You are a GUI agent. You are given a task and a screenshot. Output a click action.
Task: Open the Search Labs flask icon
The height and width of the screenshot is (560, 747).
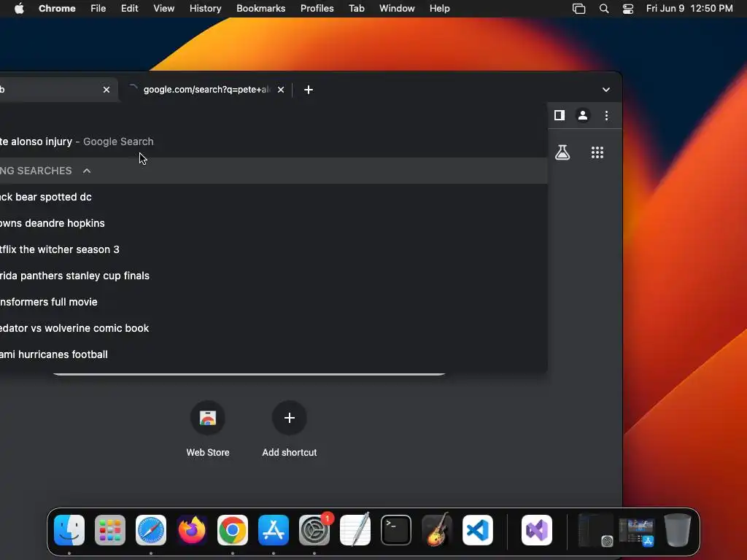[x=562, y=152]
